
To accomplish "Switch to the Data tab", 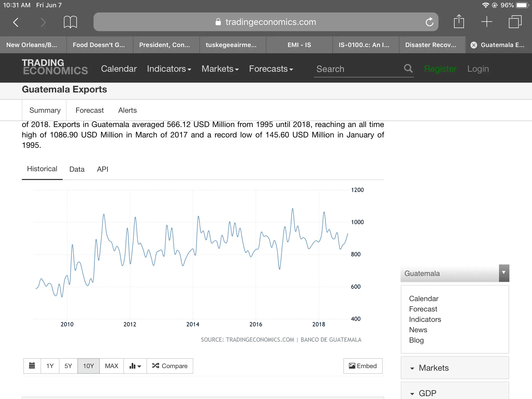I will 77,169.
